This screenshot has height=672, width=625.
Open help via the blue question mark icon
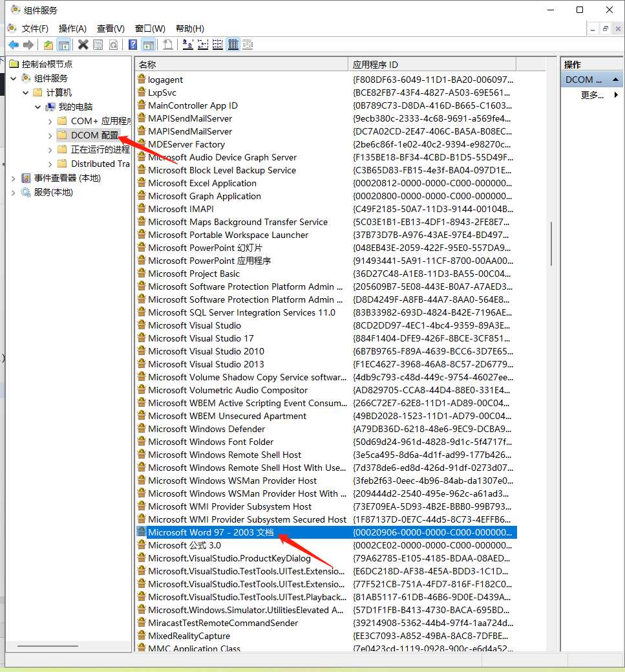click(132, 45)
